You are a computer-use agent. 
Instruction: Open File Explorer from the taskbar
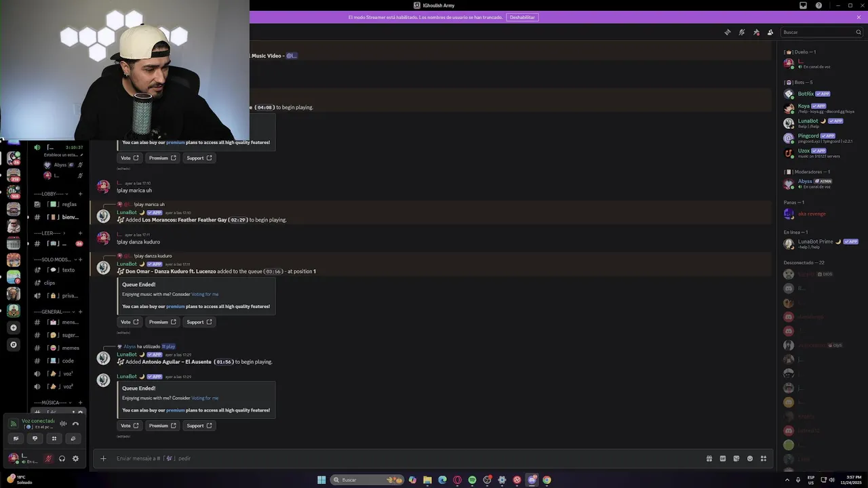click(427, 480)
